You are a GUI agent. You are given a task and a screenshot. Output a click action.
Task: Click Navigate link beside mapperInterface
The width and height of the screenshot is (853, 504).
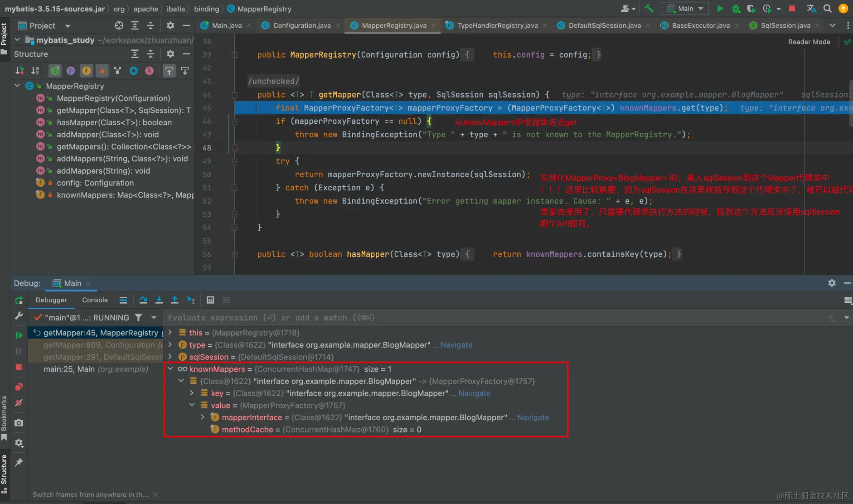tap(533, 417)
